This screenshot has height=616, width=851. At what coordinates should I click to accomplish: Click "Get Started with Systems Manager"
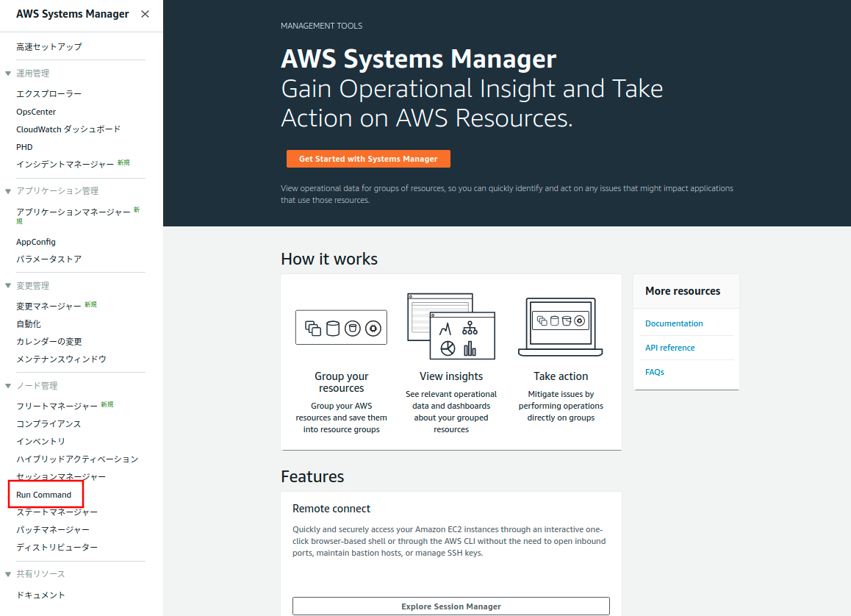pos(368,158)
